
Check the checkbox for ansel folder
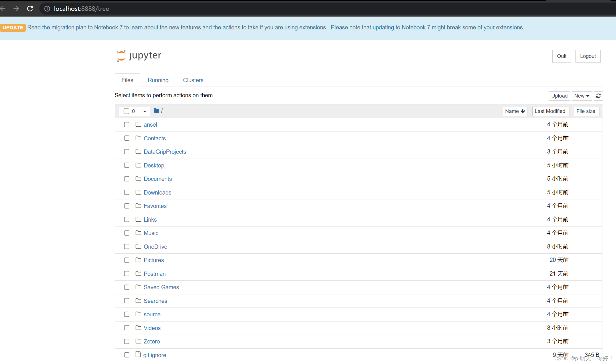pyautogui.click(x=127, y=125)
